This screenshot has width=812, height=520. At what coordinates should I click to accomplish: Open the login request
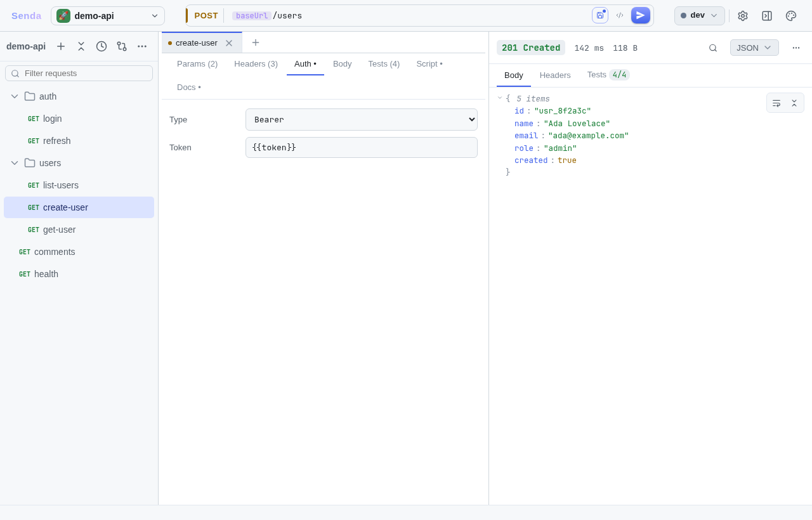tap(79, 119)
